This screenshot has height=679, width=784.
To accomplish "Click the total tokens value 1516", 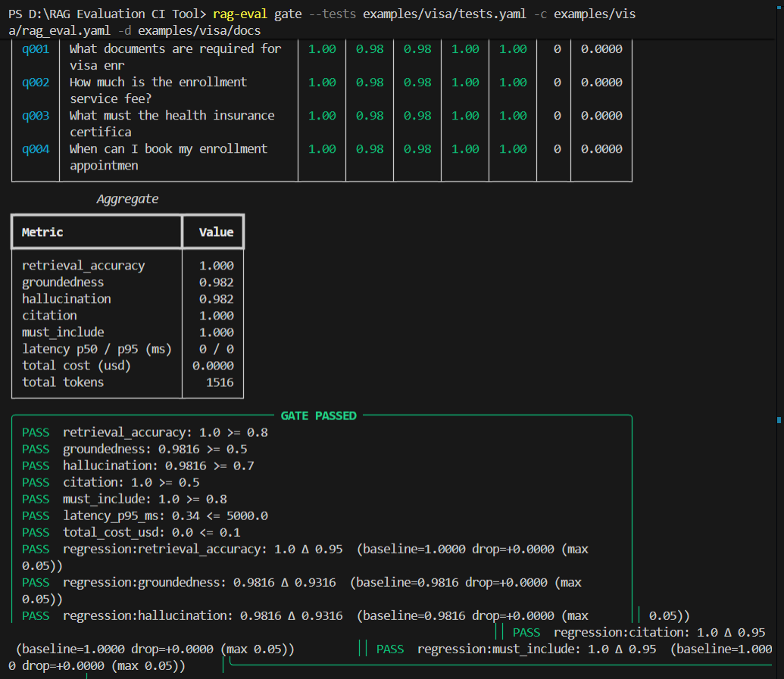I will pos(220,382).
